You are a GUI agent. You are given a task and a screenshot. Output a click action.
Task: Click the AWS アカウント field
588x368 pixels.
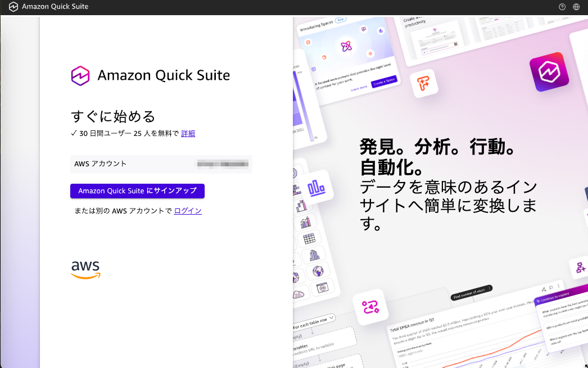[x=161, y=164]
